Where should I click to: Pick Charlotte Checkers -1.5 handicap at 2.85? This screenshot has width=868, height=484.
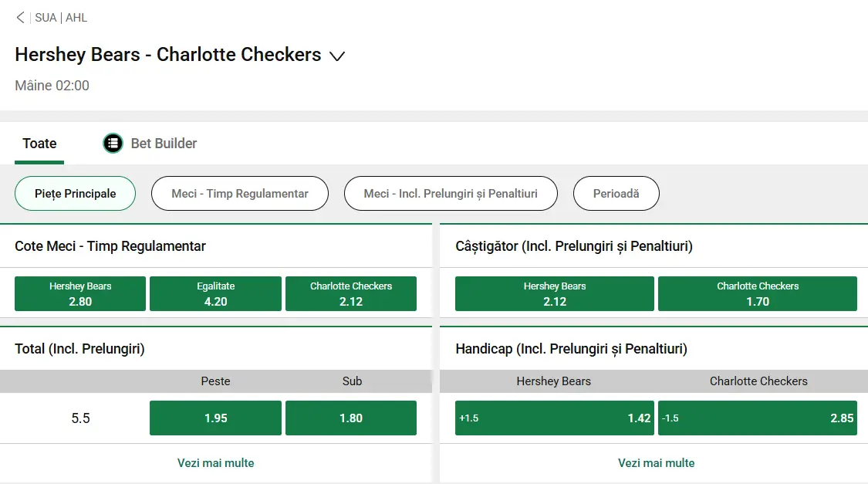click(x=757, y=418)
